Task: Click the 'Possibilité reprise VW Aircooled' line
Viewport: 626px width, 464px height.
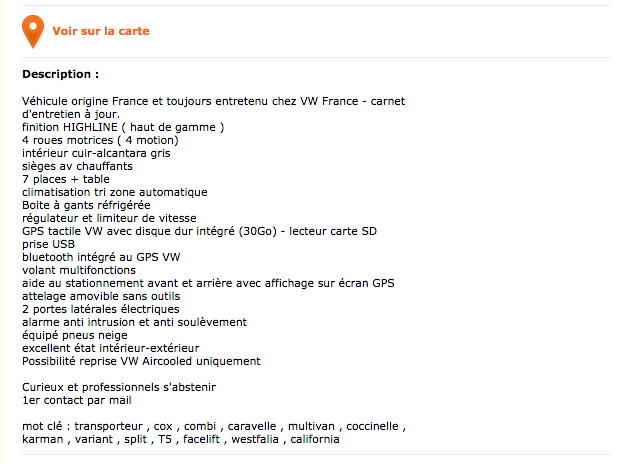Action: pos(141,361)
